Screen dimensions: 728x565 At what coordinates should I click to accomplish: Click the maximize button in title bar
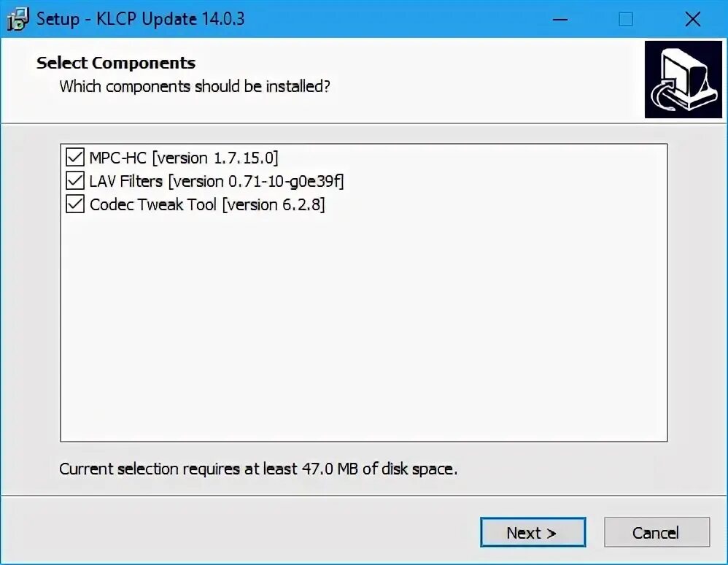pos(625,20)
